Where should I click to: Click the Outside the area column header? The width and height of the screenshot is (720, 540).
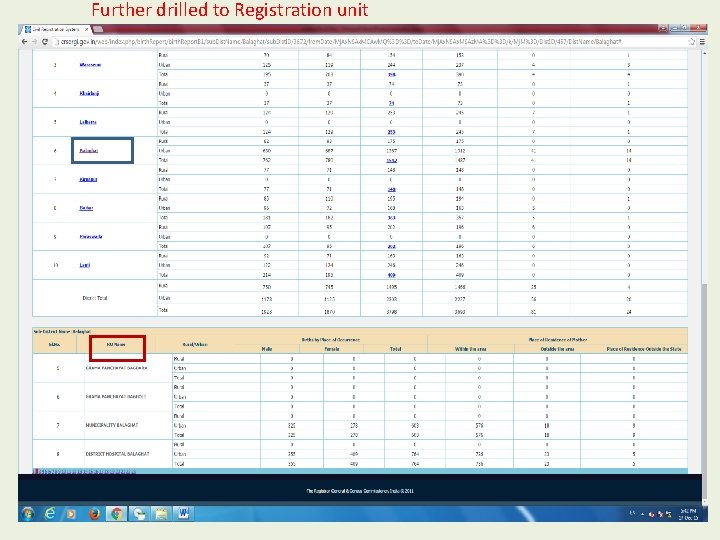(x=557, y=349)
